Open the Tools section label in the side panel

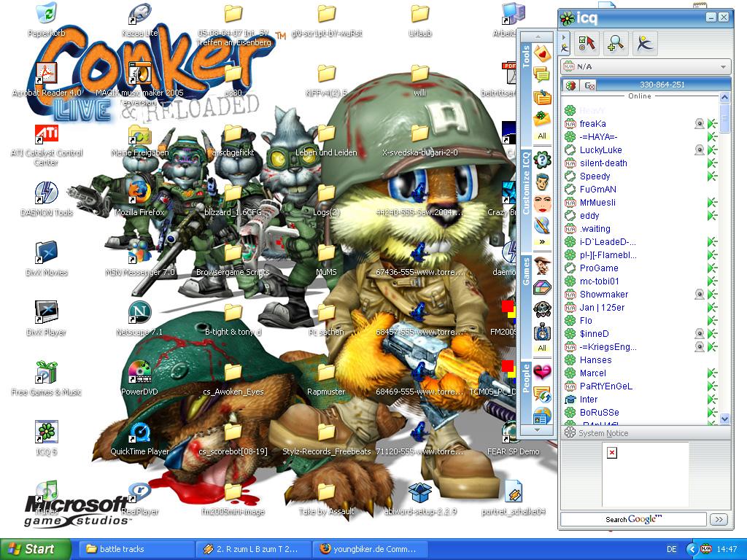point(527,56)
